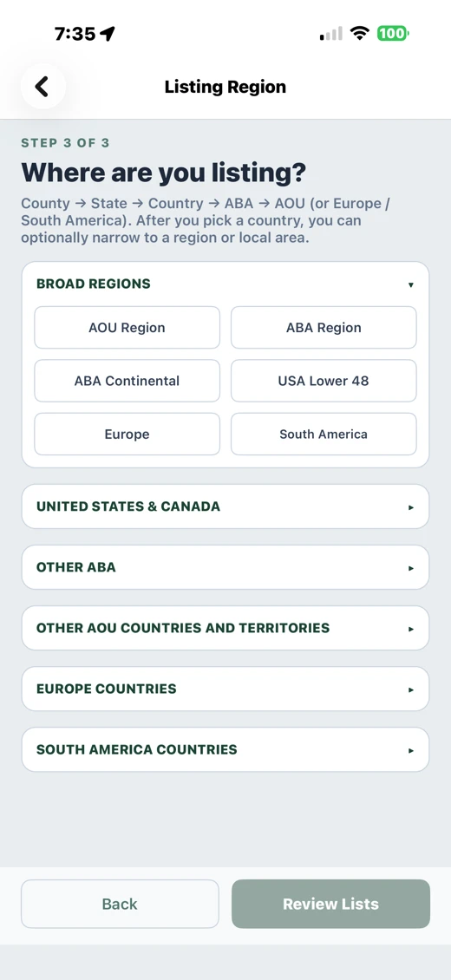Select the South America broad region
This screenshot has height=980, width=451.
[324, 434]
